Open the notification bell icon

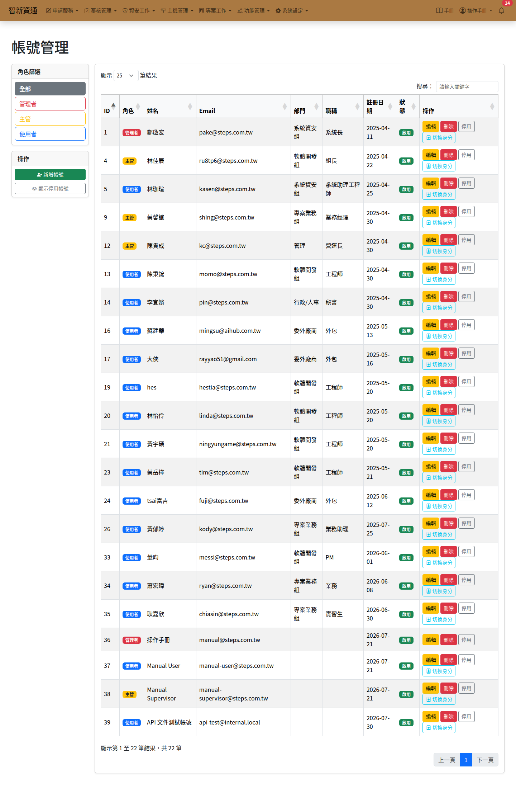[x=501, y=11]
